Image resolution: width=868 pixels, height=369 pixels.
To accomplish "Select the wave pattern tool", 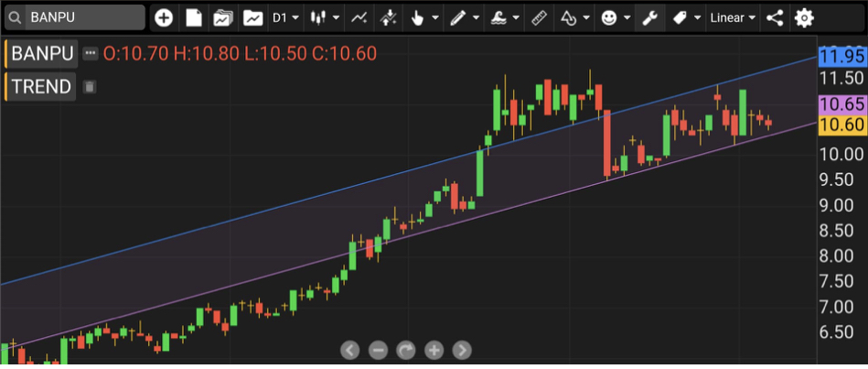I will (x=498, y=17).
